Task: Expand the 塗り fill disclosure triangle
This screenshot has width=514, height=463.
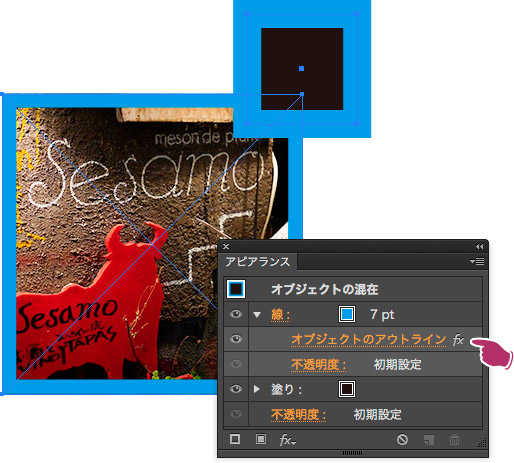Action: pos(256,389)
